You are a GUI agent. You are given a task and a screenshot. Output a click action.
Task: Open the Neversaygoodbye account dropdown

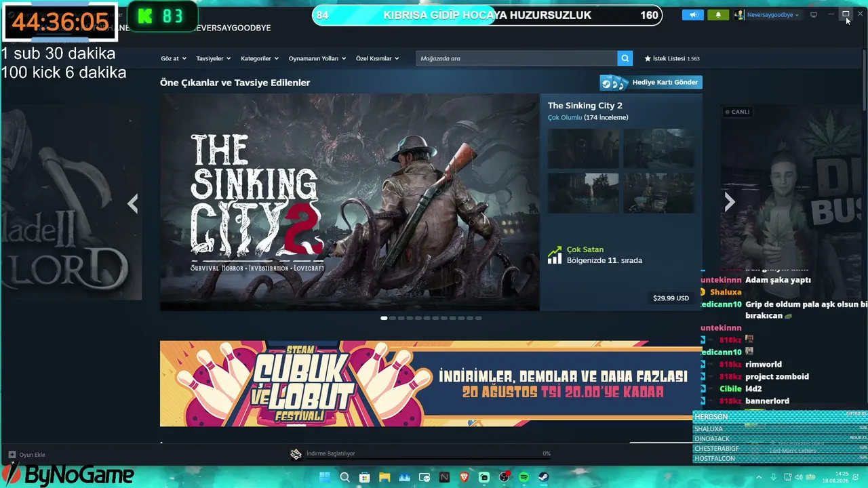click(x=772, y=15)
